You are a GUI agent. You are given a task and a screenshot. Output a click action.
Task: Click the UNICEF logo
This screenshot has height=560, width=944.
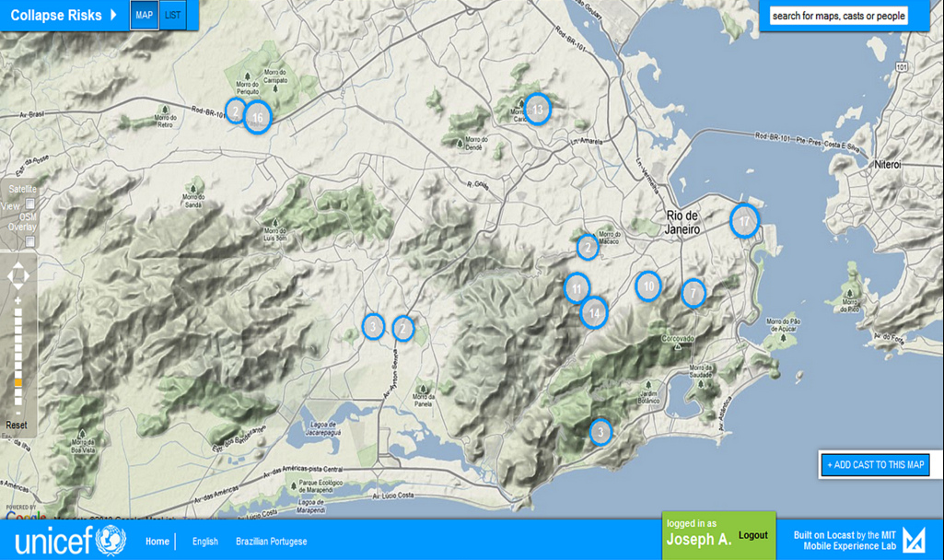70,540
